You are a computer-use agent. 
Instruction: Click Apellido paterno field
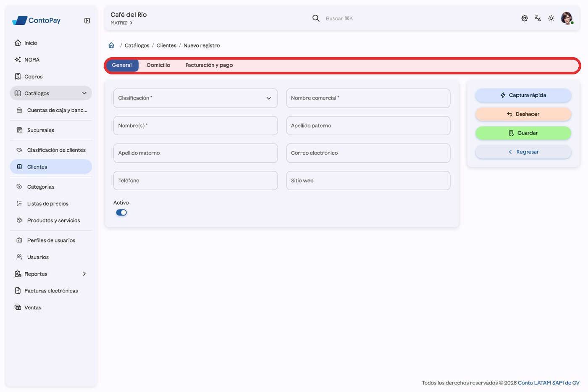pyautogui.click(x=368, y=126)
